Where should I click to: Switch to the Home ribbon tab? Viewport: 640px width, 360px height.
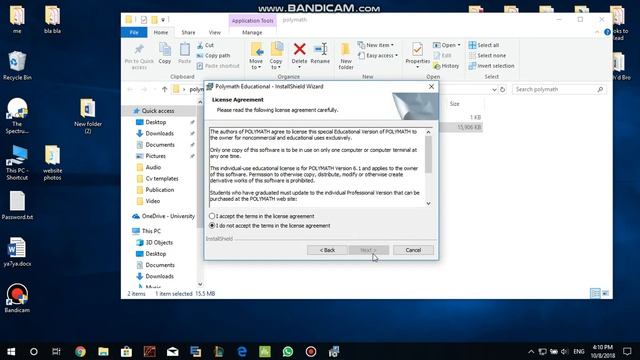[x=161, y=32]
